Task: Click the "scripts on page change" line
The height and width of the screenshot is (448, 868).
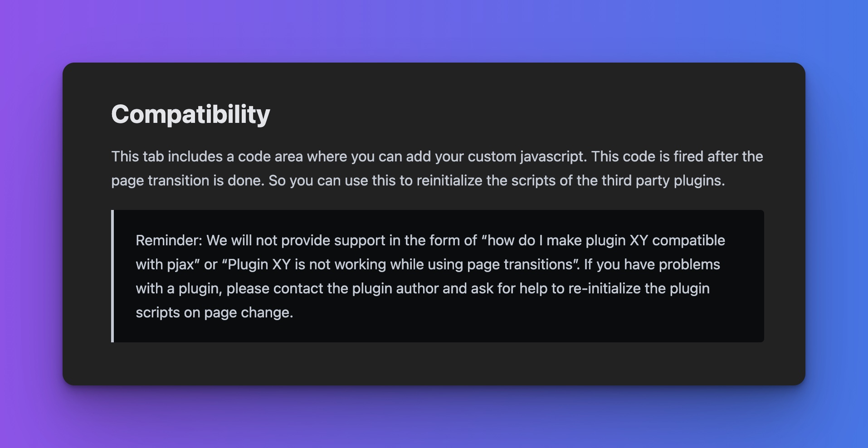Action: tap(214, 312)
